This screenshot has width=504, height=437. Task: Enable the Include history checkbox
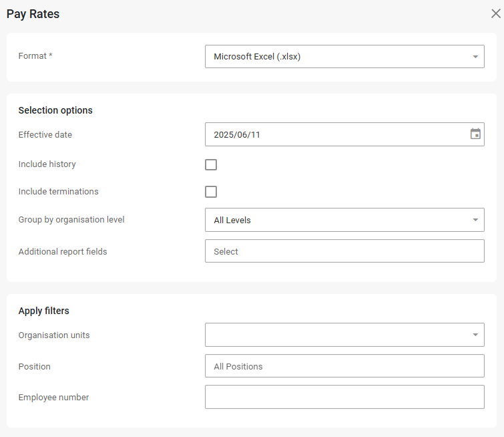coord(211,164)
